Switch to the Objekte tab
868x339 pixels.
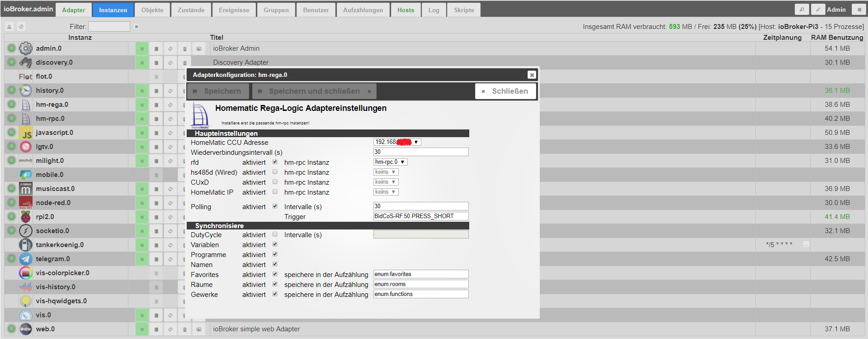click(152, 10)
